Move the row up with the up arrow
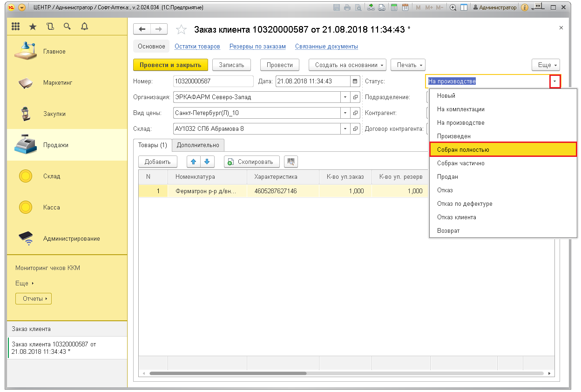 pos(194,162)
